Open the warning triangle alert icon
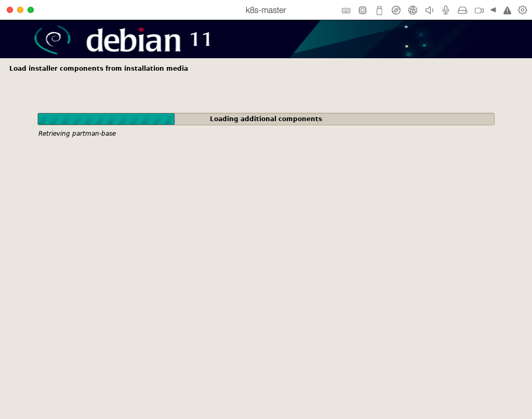Viewport: 532px width, 419px height. coord(507,10)
